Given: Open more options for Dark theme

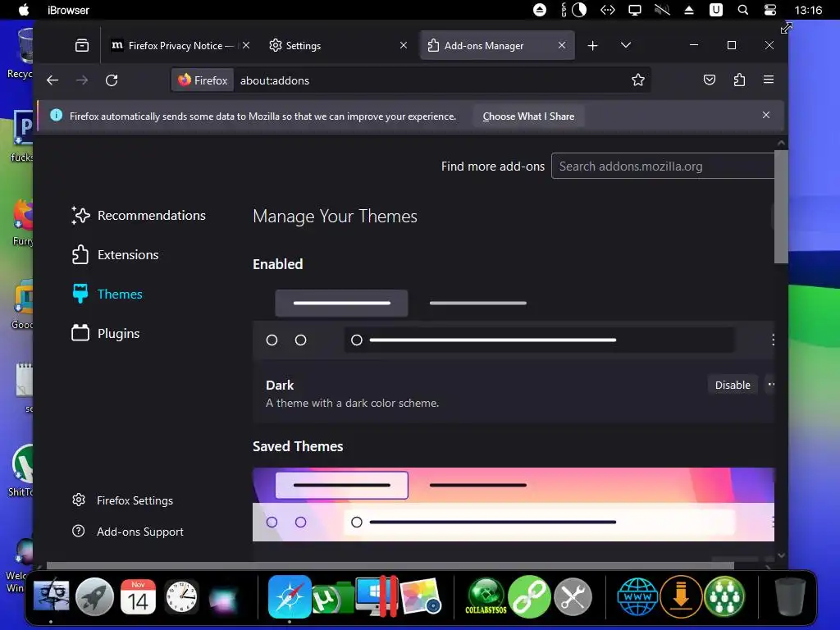Looking at the screenshot, I should point(771,384).
